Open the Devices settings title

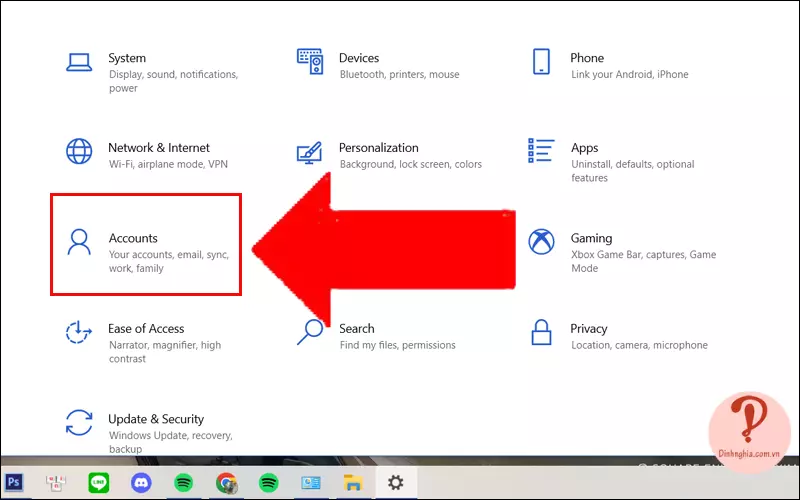point(359,58)
